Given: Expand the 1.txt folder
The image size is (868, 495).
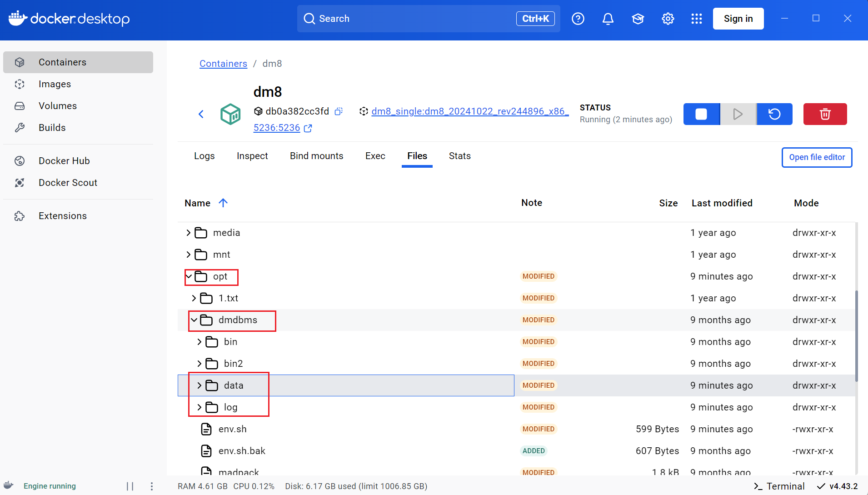Looking at the screenshot, I should (194, 298).
